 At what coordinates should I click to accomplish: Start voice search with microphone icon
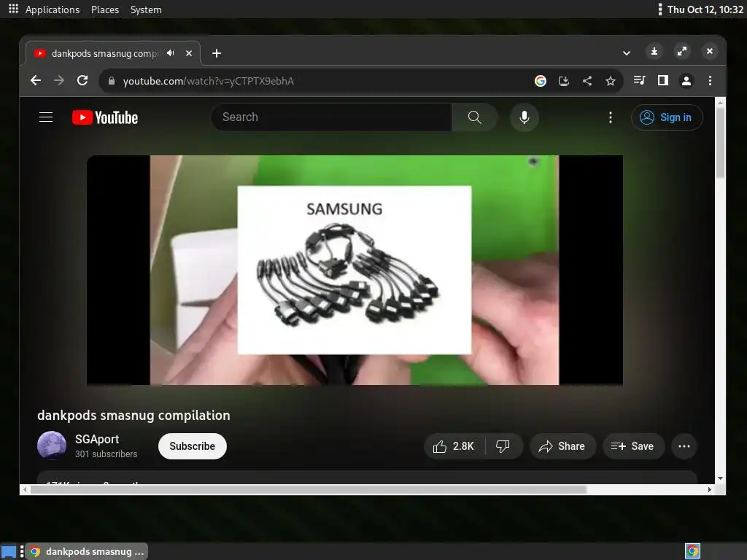coord(524,117)
